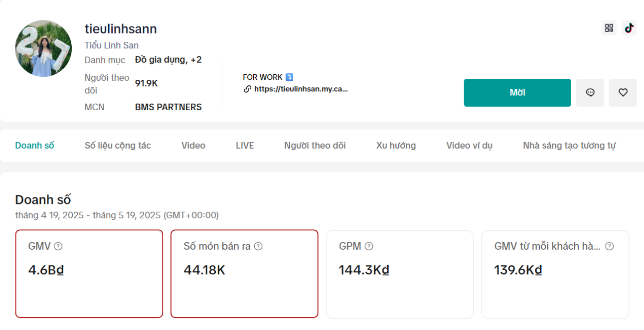Select the GMV 4.6B₫ metric card
This screenshot has height=330, width=644.
[89, 274]
